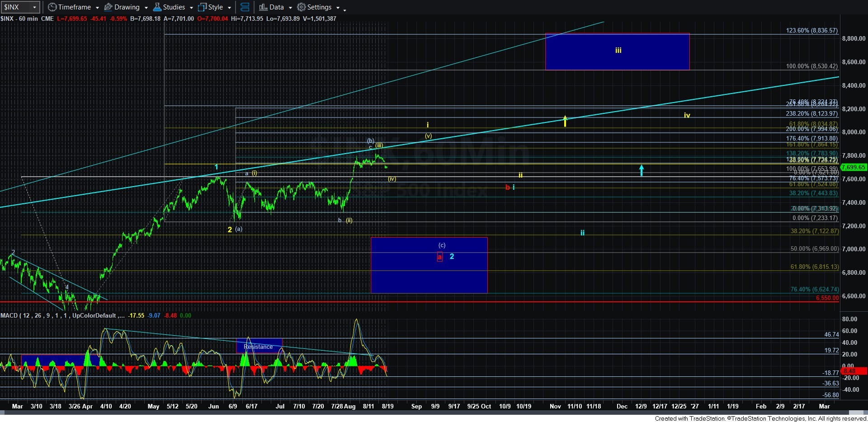
Task: Click the Studies flask icon
Action: (157, 7)
